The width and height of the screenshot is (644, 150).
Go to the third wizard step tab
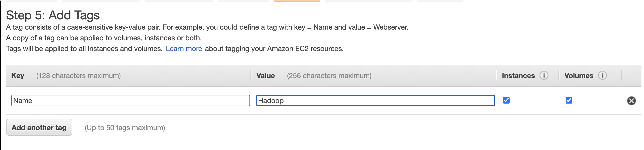click(x=179, y=1)
